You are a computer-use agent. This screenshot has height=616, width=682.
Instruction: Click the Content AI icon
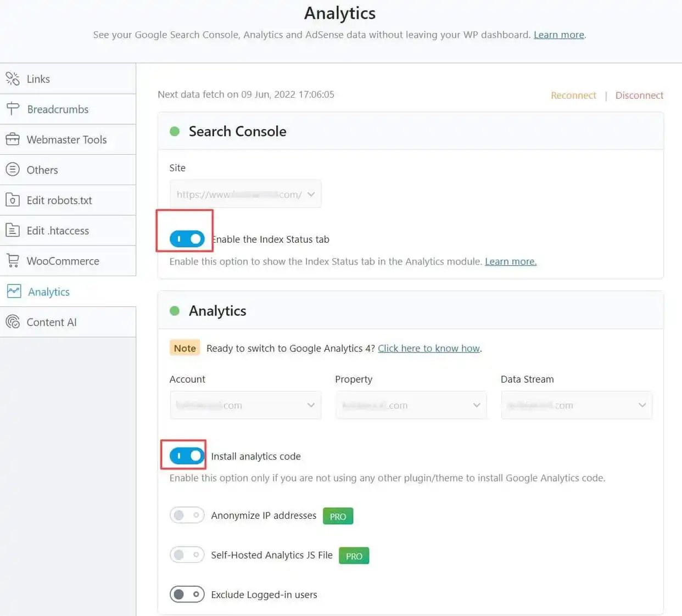click(x=13, y=322)
